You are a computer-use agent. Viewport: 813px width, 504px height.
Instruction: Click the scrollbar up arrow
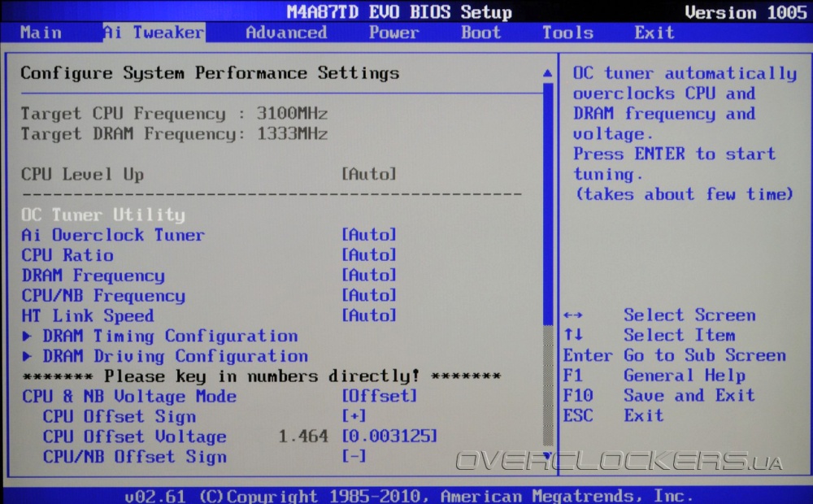pos(547,73)
